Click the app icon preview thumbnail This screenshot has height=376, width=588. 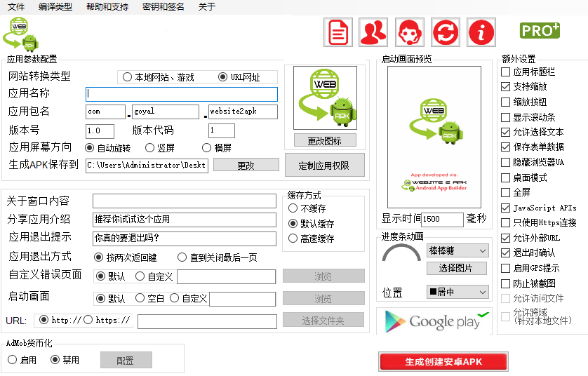point(325,98)
